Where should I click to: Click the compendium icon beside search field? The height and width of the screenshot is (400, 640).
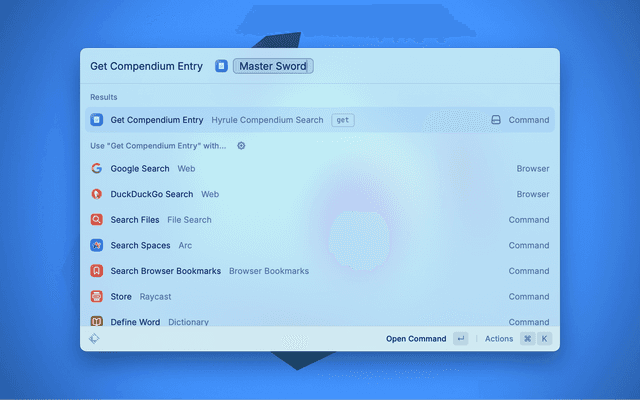pyautogui.click(x=221, y=66)
